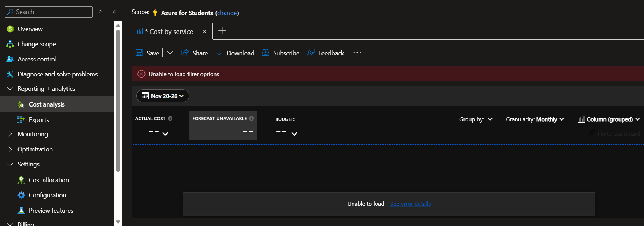Add a new view tab with plus
The image size is (644, 226).
tap(222, 31)
